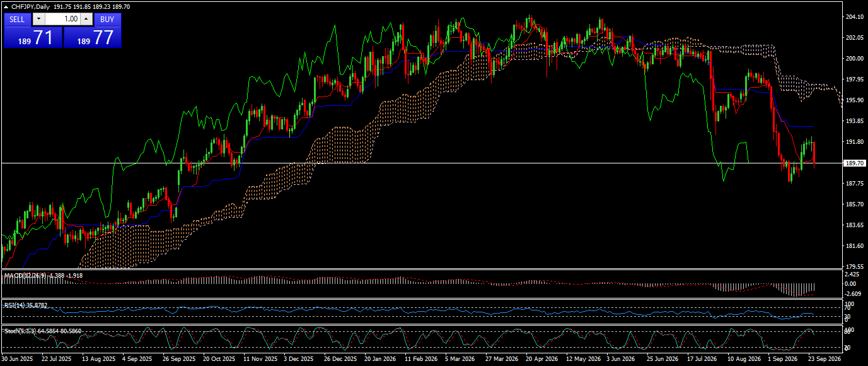Collapse the one-click trading panel triangle
This screenshot has width=868, height=366.
click(6, 6)
